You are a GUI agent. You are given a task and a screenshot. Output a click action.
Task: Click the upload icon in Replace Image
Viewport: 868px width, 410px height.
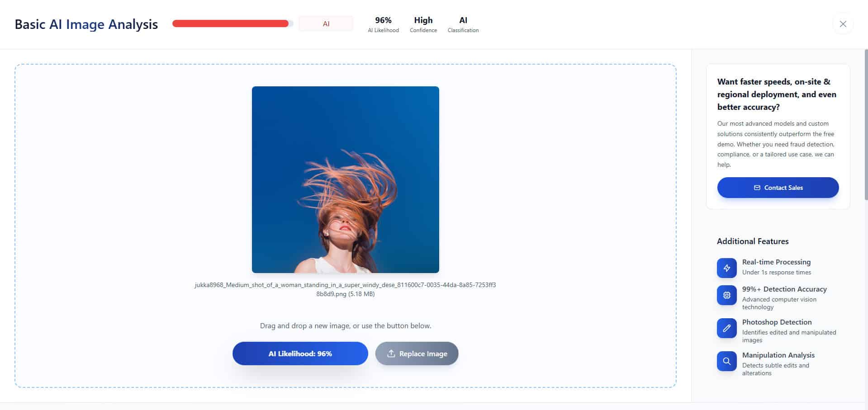point(391,353)
